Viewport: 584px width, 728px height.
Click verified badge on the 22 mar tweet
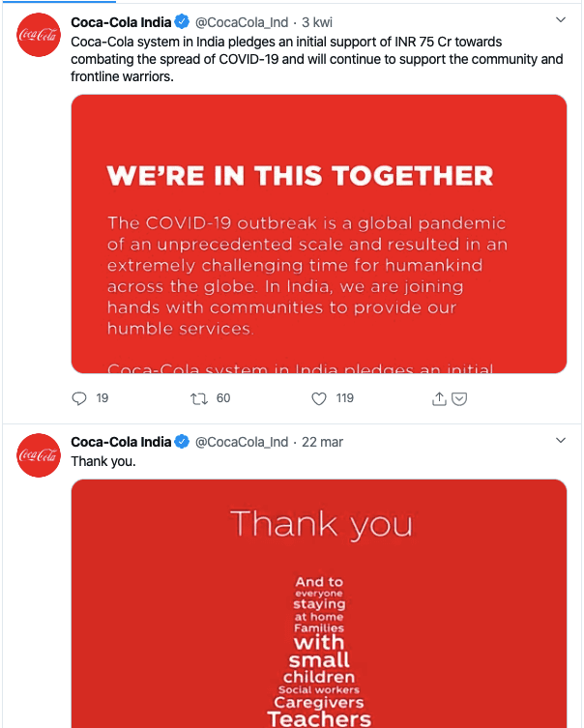182,442
